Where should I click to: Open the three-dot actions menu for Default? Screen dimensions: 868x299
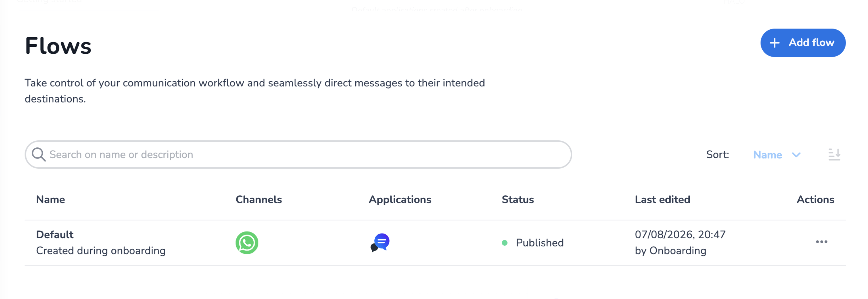click(x=821, y=242)
